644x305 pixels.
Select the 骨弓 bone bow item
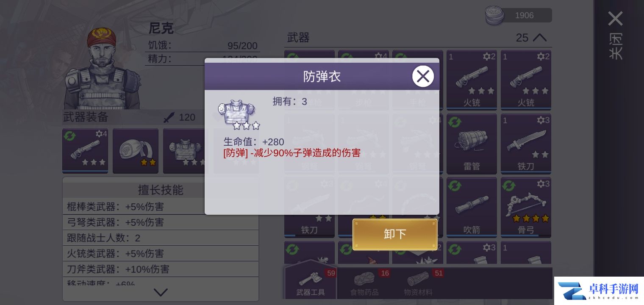526,208
